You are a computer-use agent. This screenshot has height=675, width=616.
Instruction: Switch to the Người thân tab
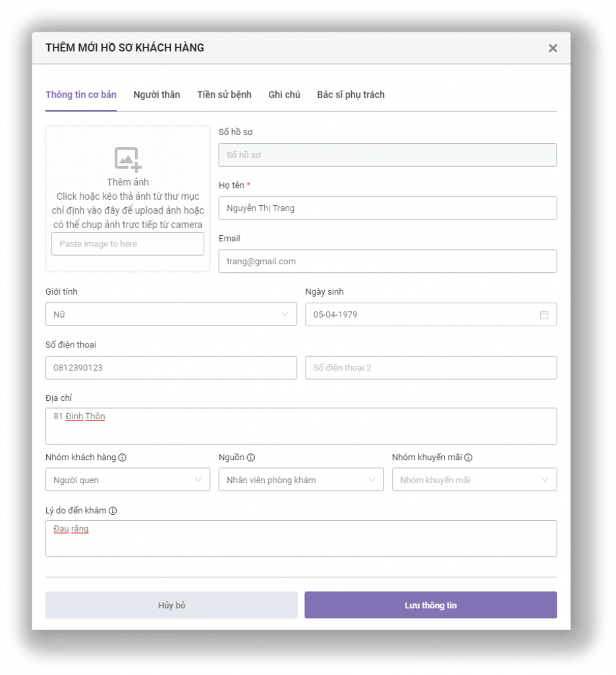point(157,95)
